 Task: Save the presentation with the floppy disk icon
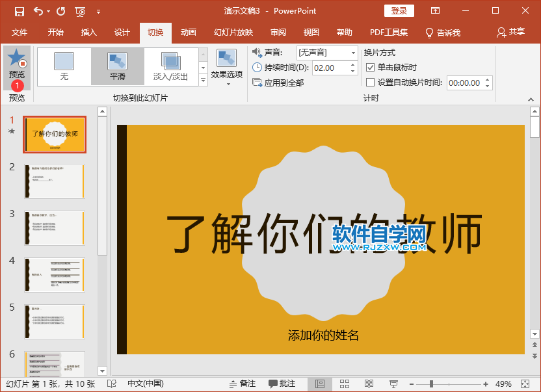coord(20,12)
